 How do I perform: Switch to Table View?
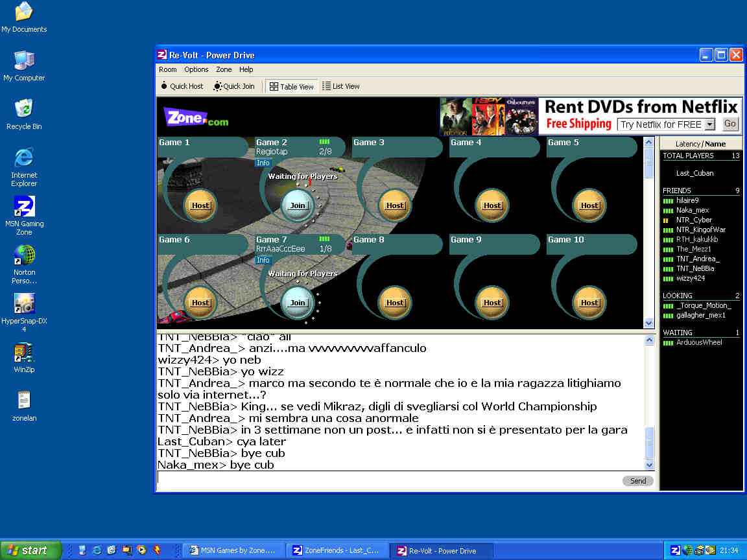pos(292,86)
